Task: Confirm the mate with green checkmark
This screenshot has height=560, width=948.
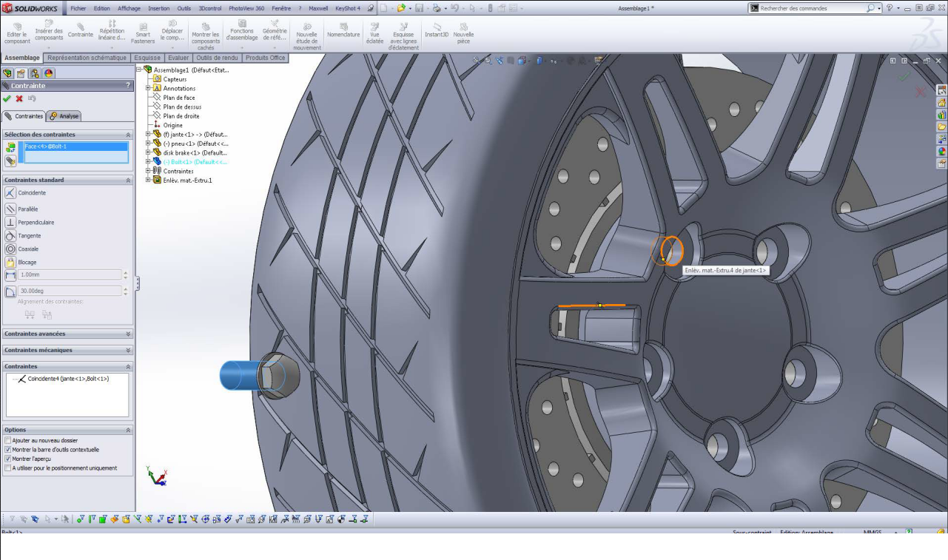Action: coord(7,98)
